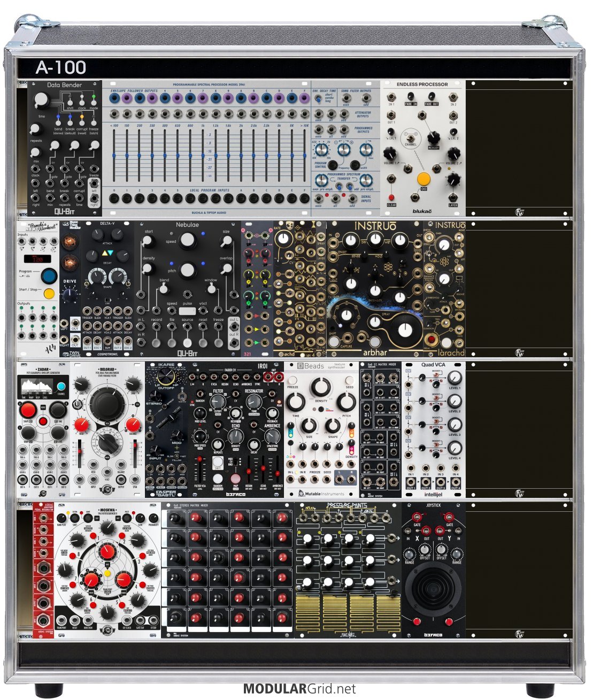Click the Data Bender repeats knob
Screen dimensions: 600x700
click(x=35, y=129)
